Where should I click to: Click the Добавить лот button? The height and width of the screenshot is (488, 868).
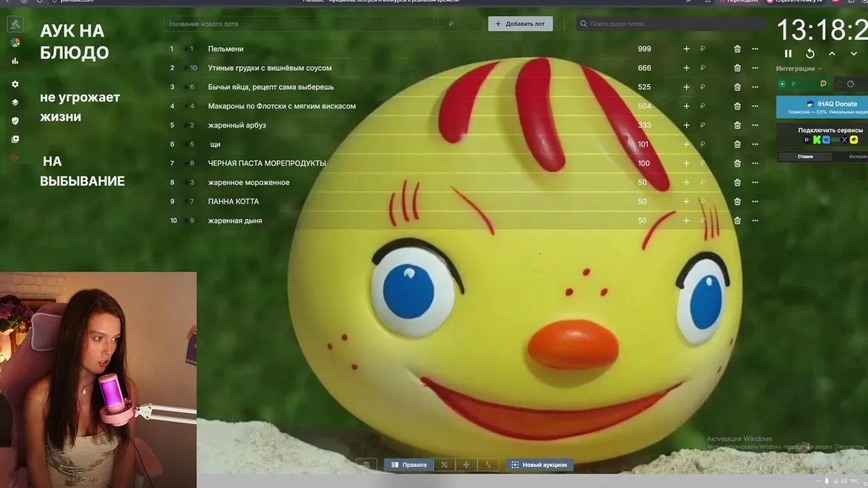pyautogui.click(x=520, y=24)
